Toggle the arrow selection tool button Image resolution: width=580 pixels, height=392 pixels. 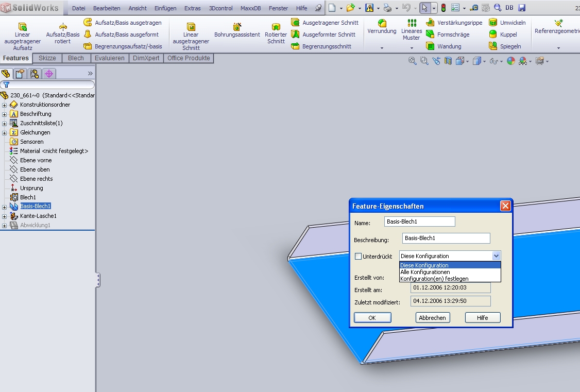[x=424, y=8]
